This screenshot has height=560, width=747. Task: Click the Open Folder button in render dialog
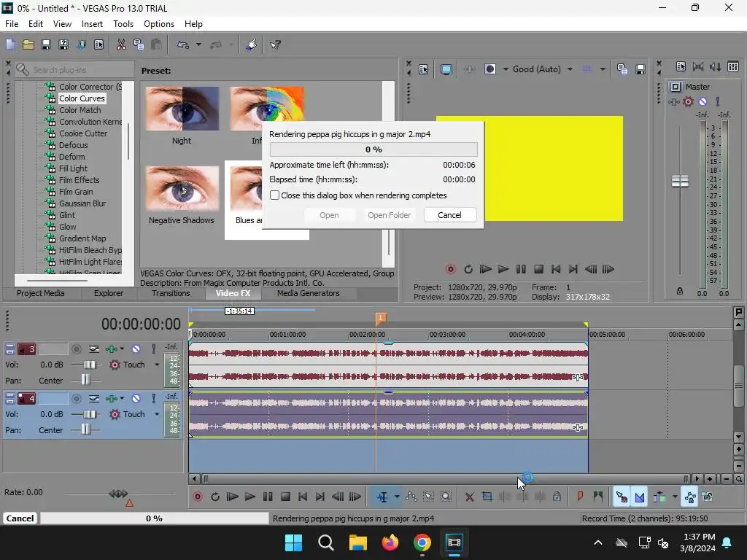click(390, 215)
